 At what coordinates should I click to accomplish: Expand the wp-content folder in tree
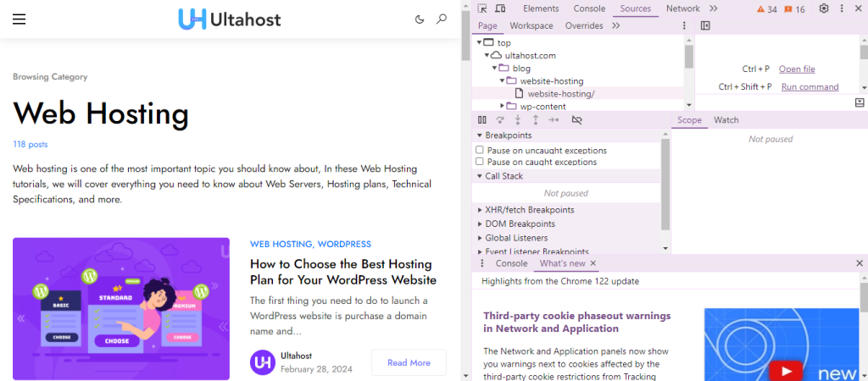(503, 107)
